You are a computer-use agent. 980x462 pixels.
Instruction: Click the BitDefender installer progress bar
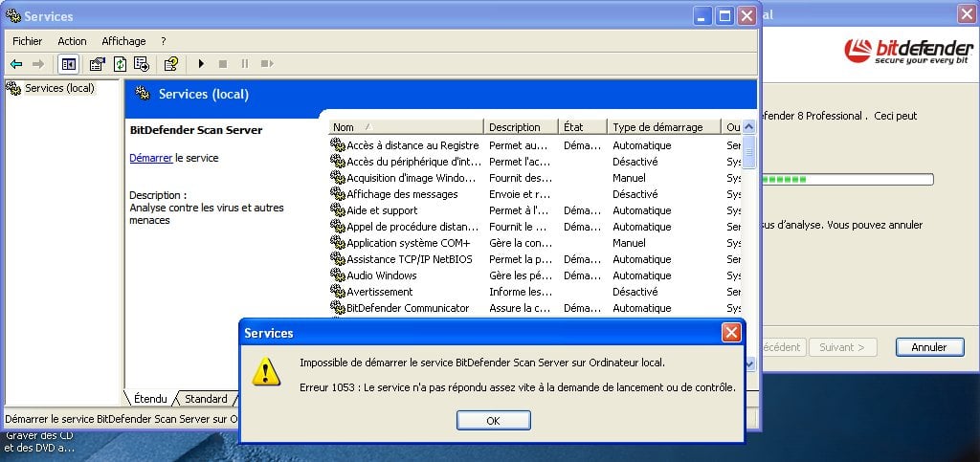pos(848,180)
